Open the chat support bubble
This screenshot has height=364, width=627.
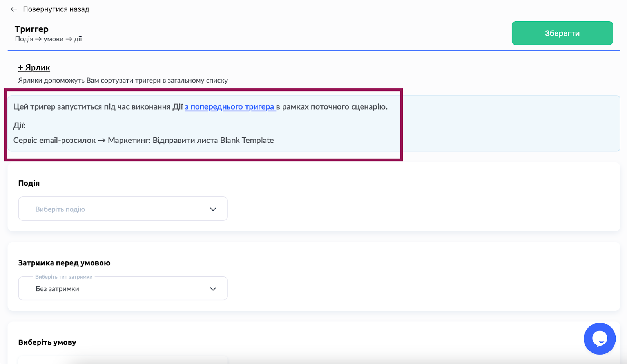(x=599, y=339)
